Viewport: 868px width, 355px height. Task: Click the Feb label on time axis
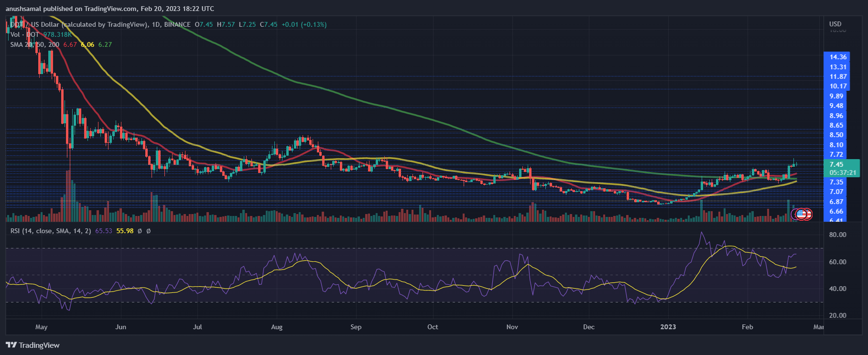coord(747,327)
